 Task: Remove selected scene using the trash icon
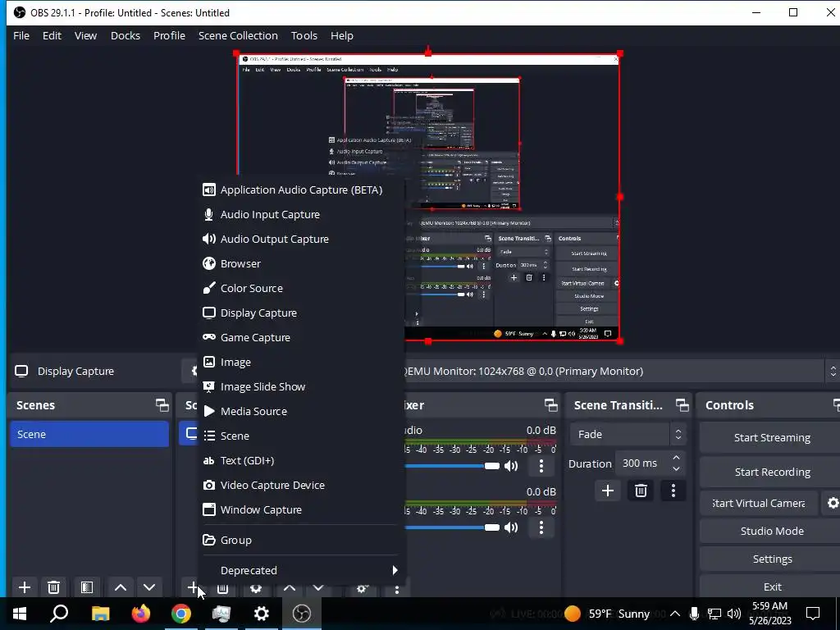pyautogui.click(x=53, y=587)
